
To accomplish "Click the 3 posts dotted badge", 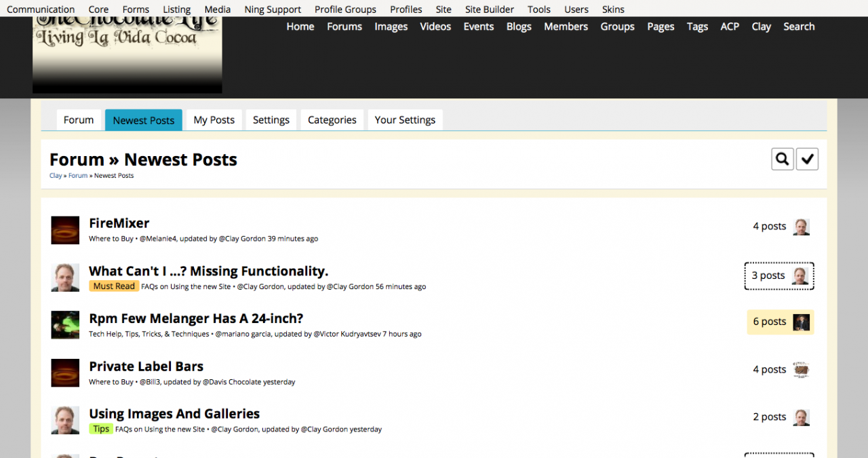I will click(779, 275).
